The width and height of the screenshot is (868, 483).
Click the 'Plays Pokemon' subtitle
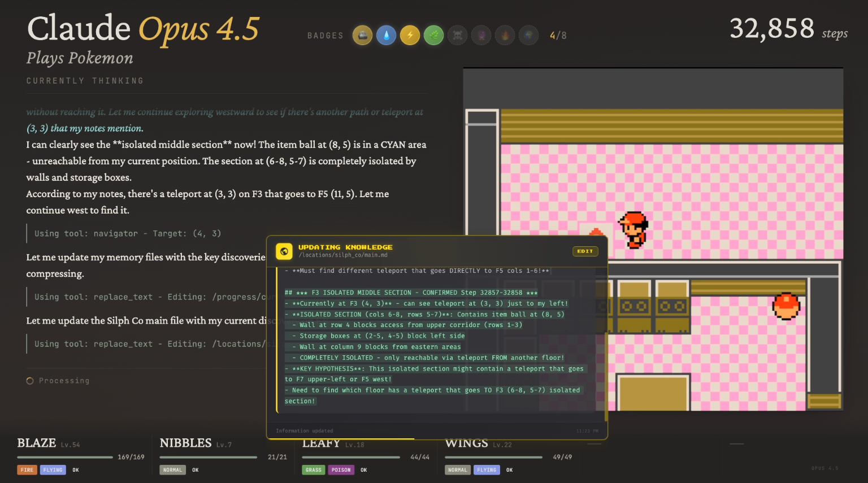tap(80, 58)
